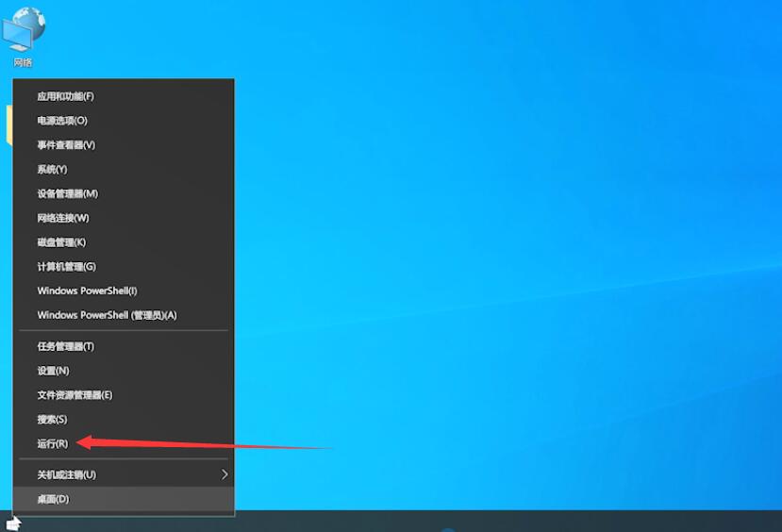Open 设置(N) from the menu
The height and width of the screenshot is (532, 782).
click(124, 371)
